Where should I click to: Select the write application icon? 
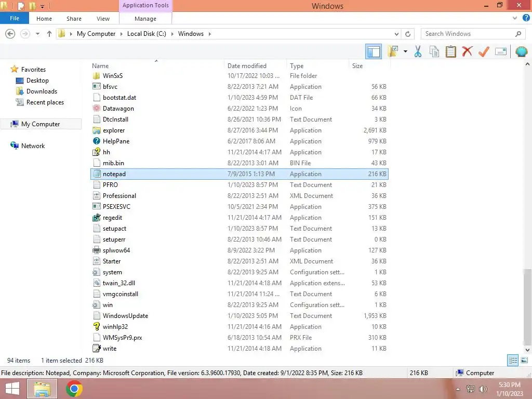(96, 349)
